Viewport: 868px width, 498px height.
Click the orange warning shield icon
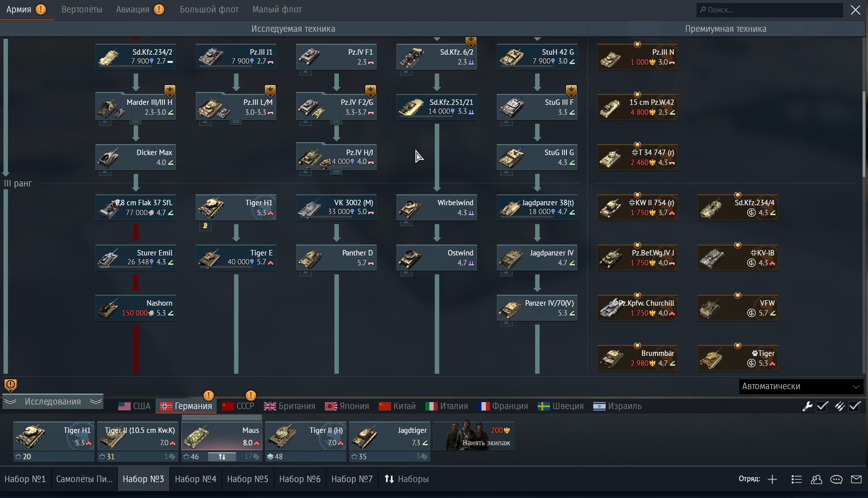[10, 385]
